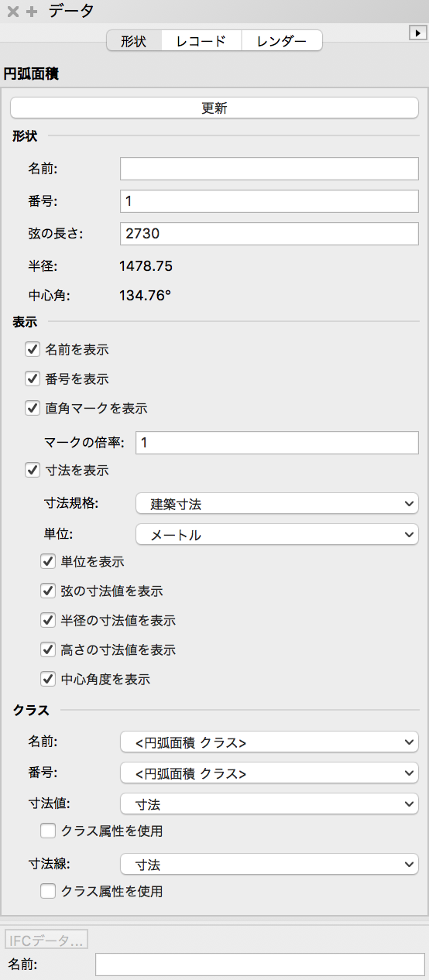Uncheck 名前を表示 checkbox
The width and height of the screenshot is (429, 980).
point(33,349)
